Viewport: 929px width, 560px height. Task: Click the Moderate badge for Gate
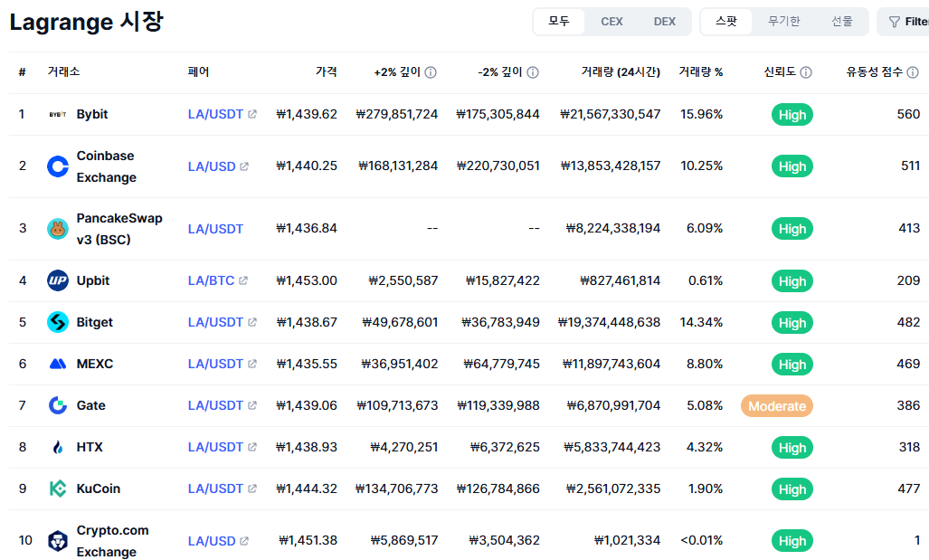pyautogui.click(x=777, y=406)
